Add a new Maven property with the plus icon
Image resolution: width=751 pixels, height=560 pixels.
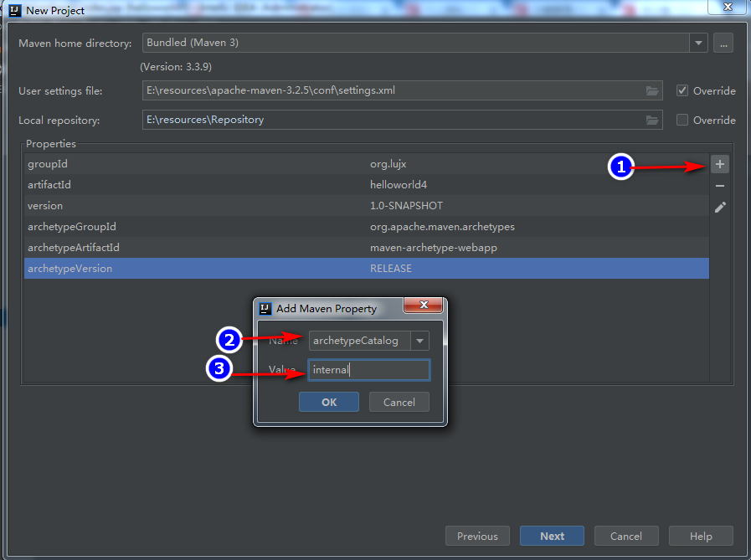(719, 164)
